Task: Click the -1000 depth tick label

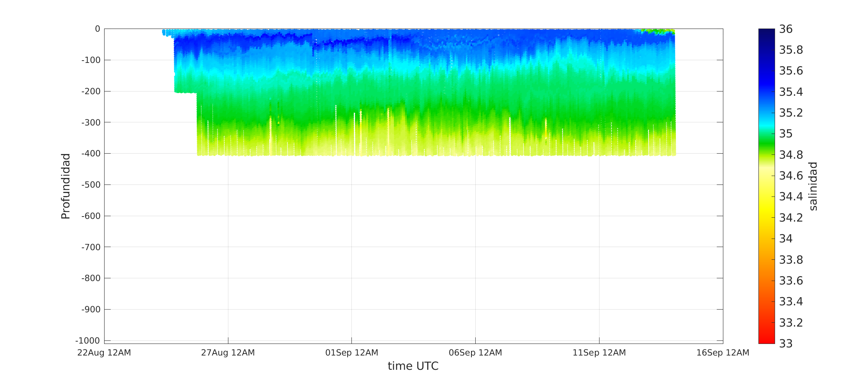Action: (88, 340)
